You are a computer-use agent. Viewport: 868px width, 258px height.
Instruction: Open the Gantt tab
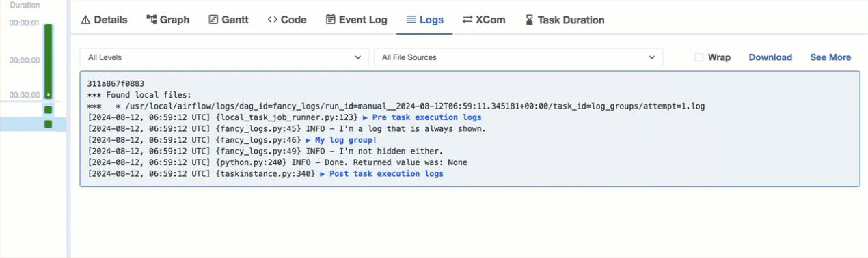pos(228,20)
